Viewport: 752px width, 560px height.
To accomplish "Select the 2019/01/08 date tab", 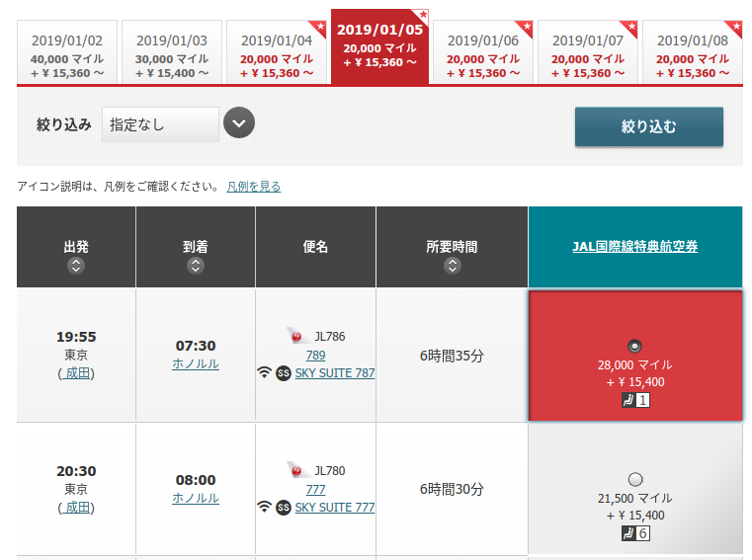I will [x=693, y=52].
